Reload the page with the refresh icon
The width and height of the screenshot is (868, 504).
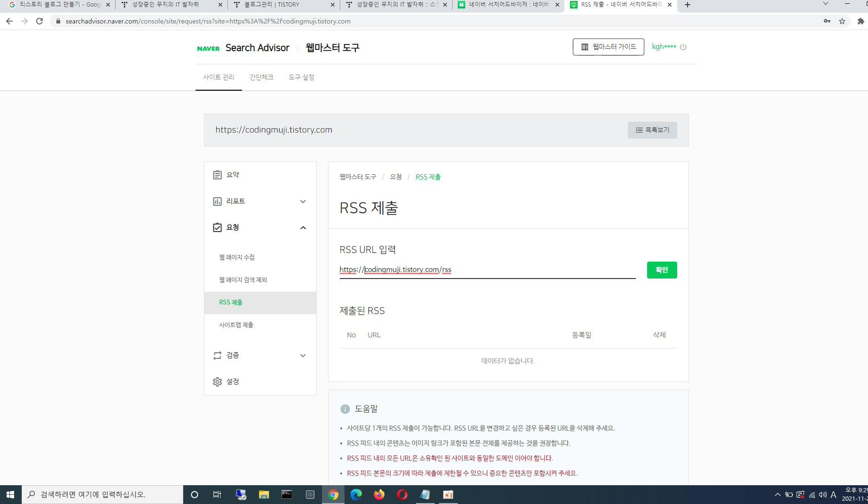tap(39, 21)
